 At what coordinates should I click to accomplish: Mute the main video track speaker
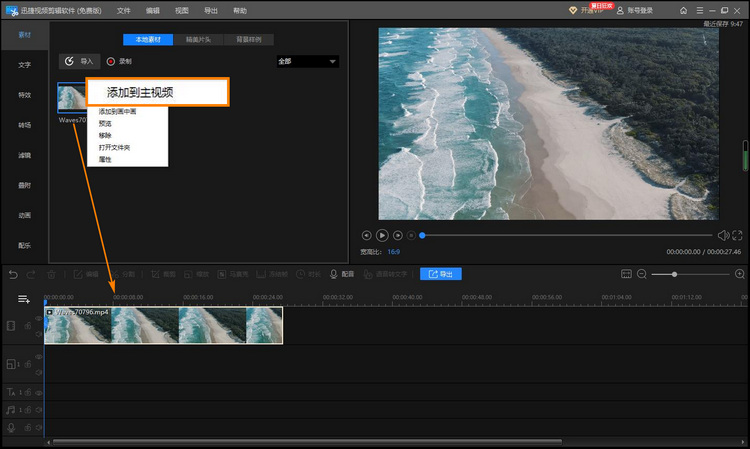[39, 334]
